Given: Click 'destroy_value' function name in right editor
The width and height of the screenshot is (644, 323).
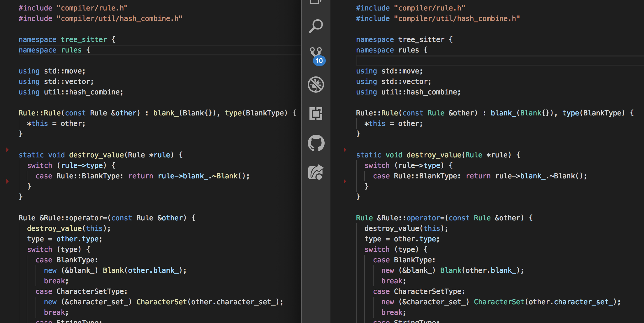Looking at the screenshot, I should click(434, 155).
